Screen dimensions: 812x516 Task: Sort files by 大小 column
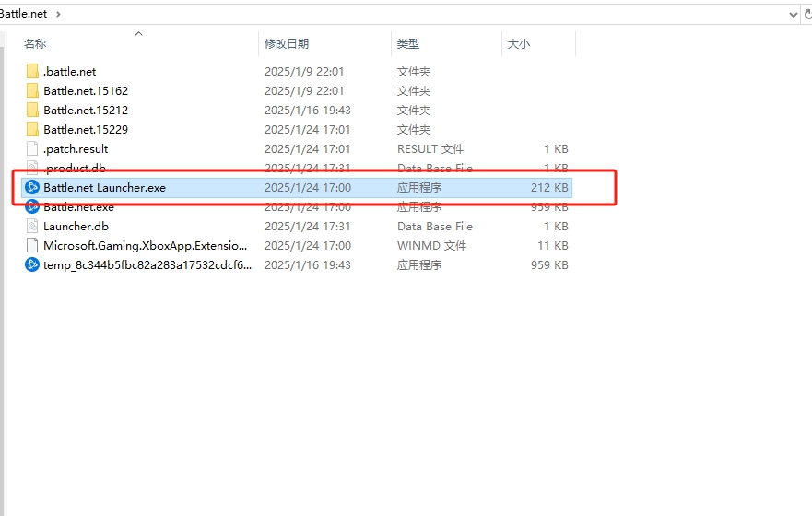coord(518,44)
